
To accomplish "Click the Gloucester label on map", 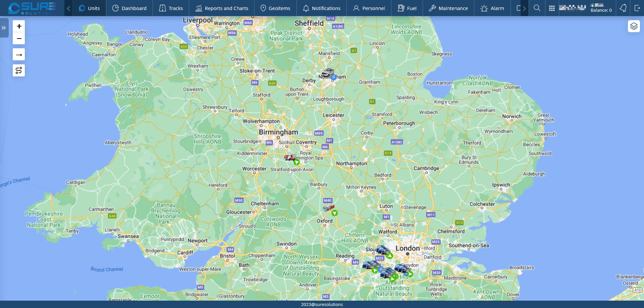I will pos(239,212).
